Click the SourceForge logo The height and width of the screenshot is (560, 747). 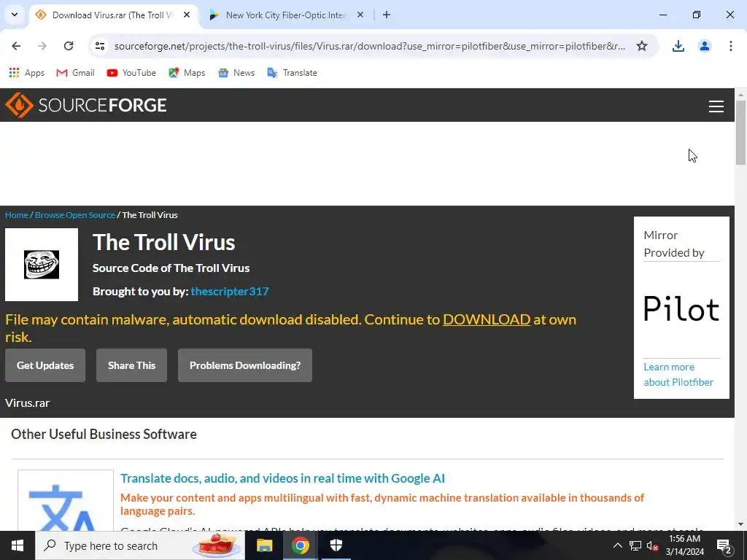[x=86, y=105]
